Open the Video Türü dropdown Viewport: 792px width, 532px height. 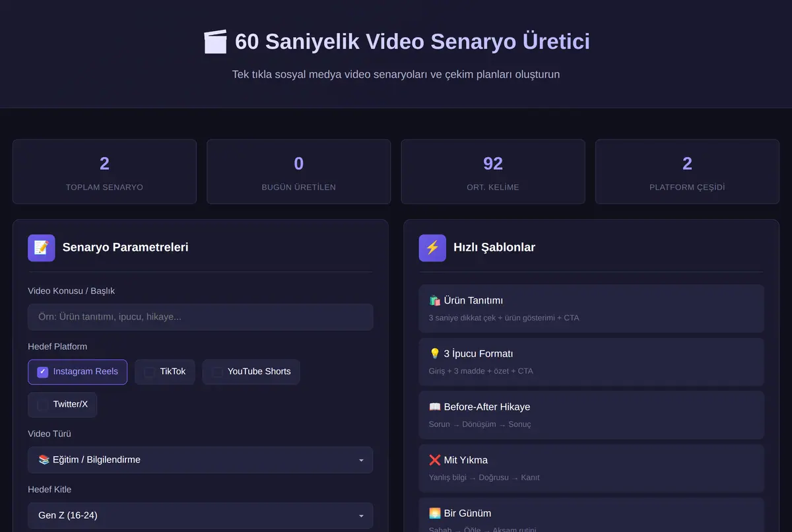click(200, 460)
